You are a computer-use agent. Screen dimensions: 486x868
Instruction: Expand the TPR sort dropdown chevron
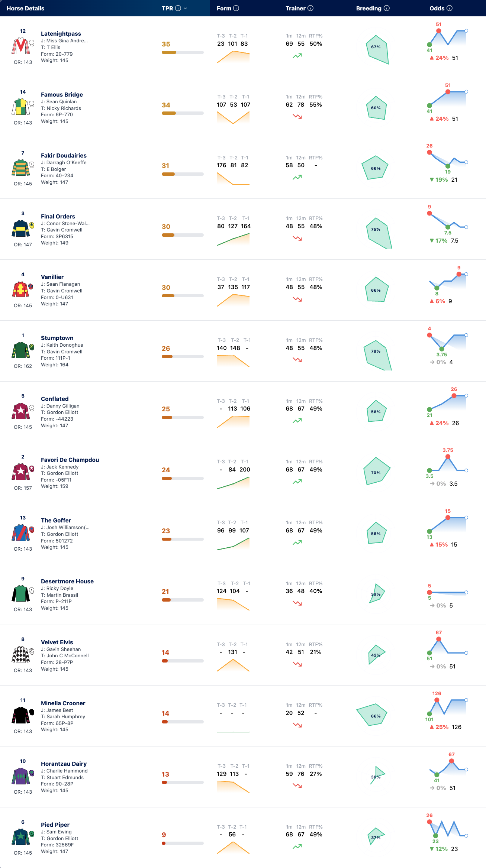pyautogui.click(x=186, y=8)
